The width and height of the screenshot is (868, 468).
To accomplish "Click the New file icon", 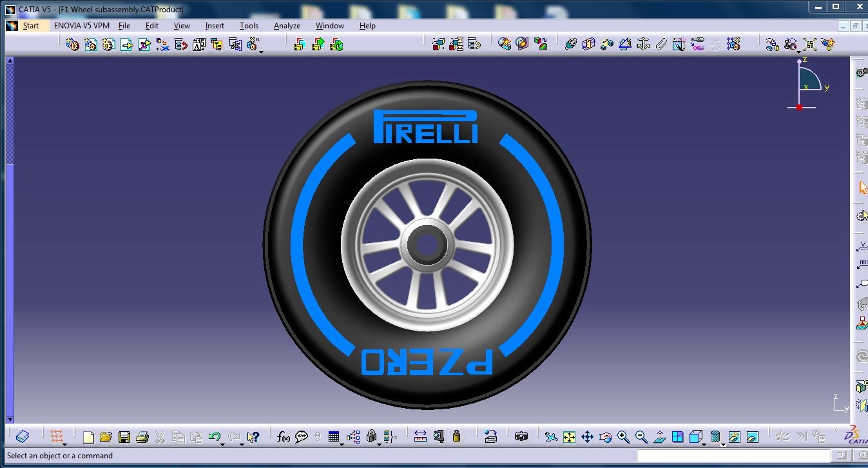I will pyautogui.click(x=88, y=437).
